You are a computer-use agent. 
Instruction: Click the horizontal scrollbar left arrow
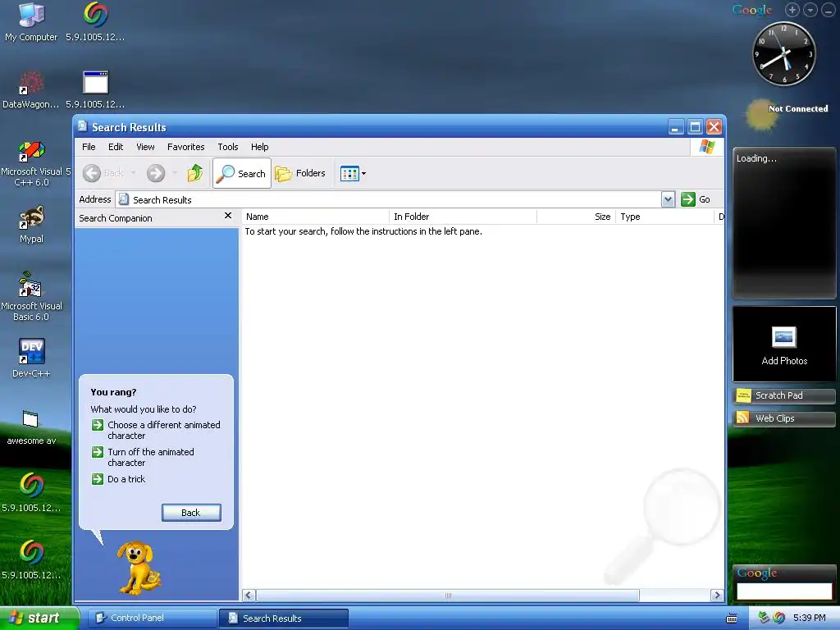coord(249,596)
